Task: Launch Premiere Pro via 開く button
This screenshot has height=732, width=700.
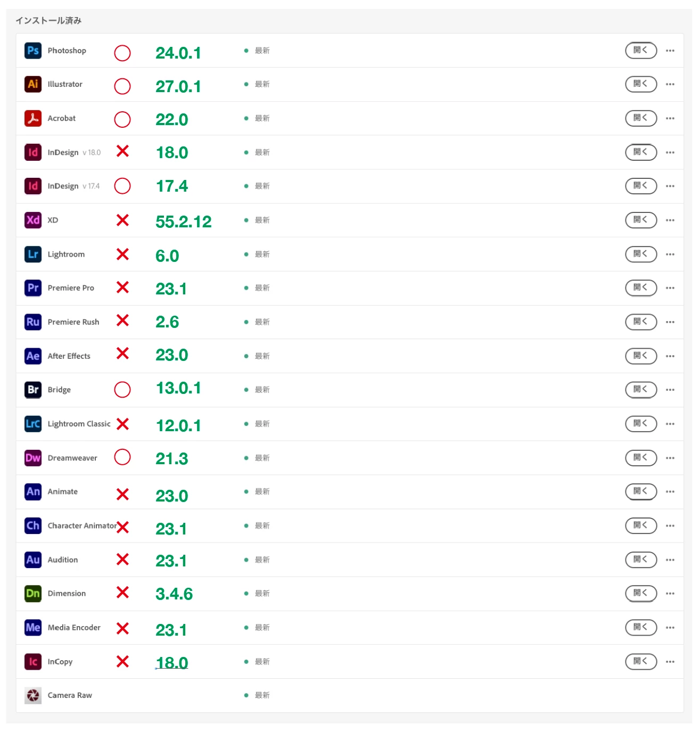Action: click(x=641, y=288)
